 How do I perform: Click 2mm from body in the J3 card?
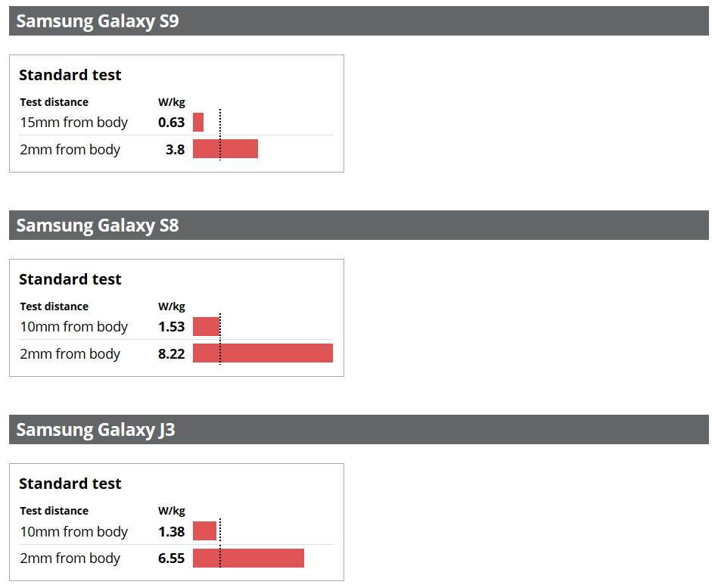(x=70, y=558)
